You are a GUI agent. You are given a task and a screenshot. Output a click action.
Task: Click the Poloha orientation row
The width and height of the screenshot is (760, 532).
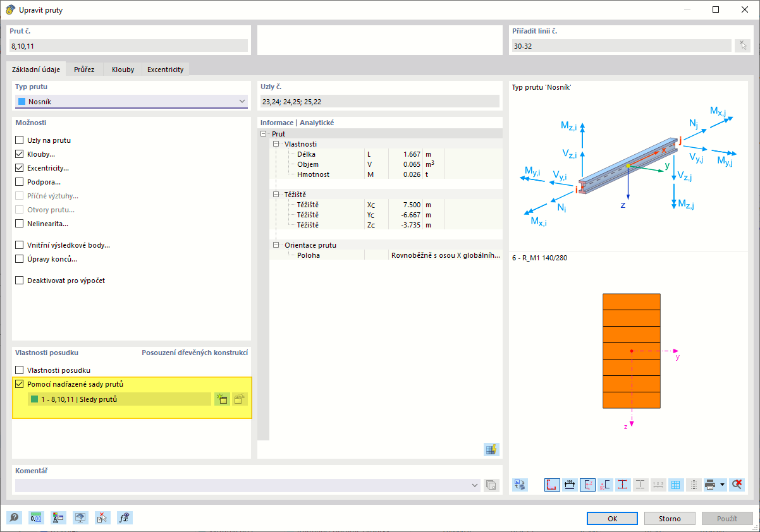point(386,255)
